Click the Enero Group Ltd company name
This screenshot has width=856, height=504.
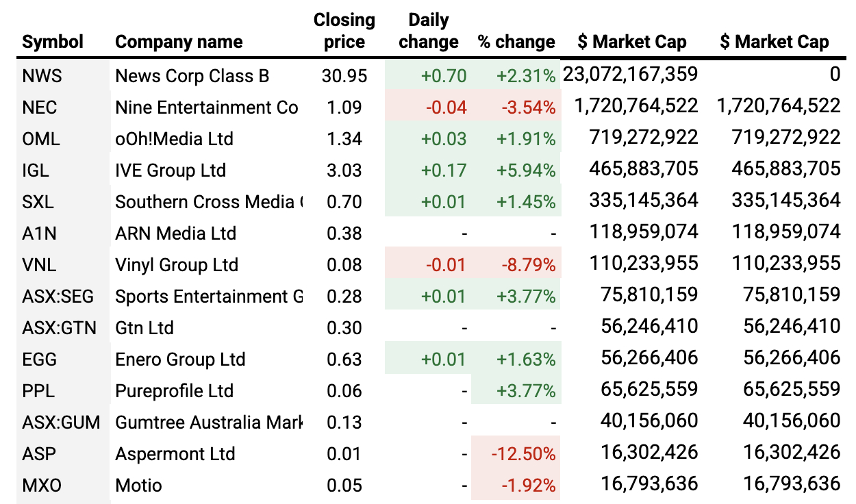point(180,359)
